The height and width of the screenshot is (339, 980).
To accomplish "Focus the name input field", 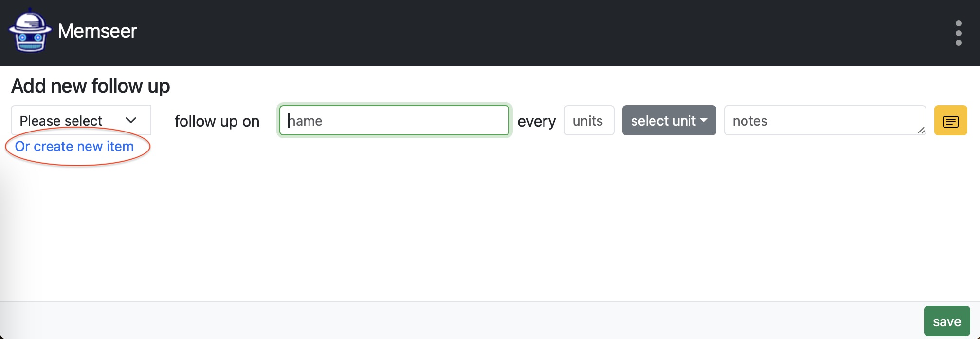I will click(394, 120).
